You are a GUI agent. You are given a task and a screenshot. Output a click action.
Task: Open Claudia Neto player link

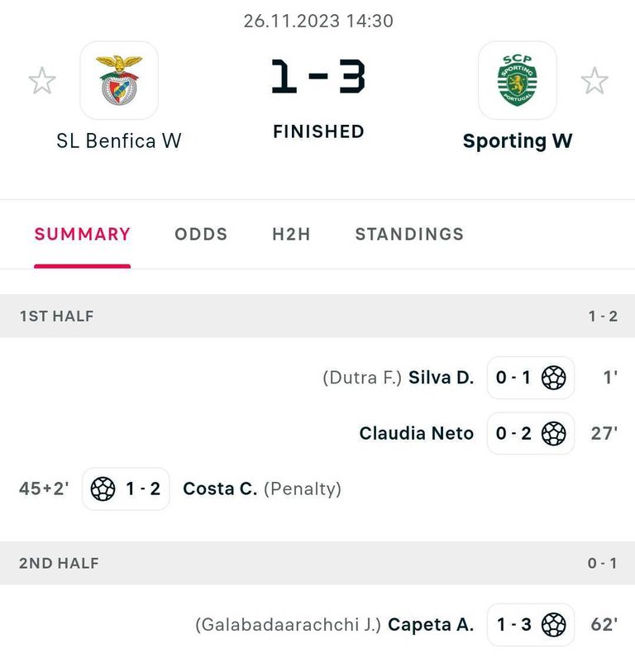417,433
